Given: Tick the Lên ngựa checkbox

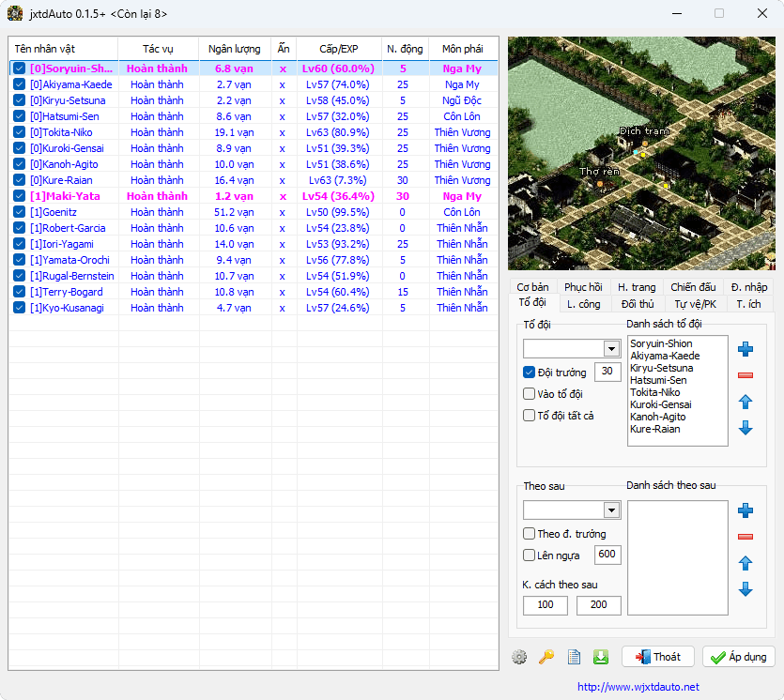Looking at the screenshot, I should pos(530,555).
